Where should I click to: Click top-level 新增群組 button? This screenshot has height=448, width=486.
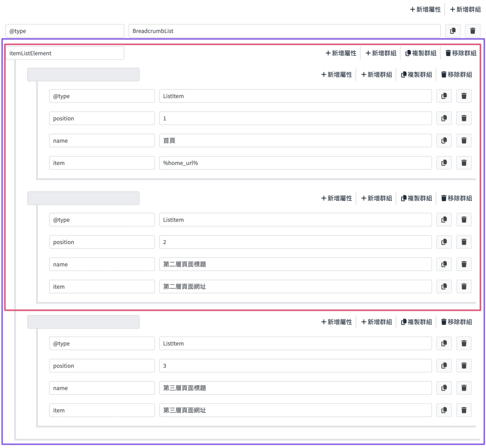pyautogui.click(x=465, y=9)
